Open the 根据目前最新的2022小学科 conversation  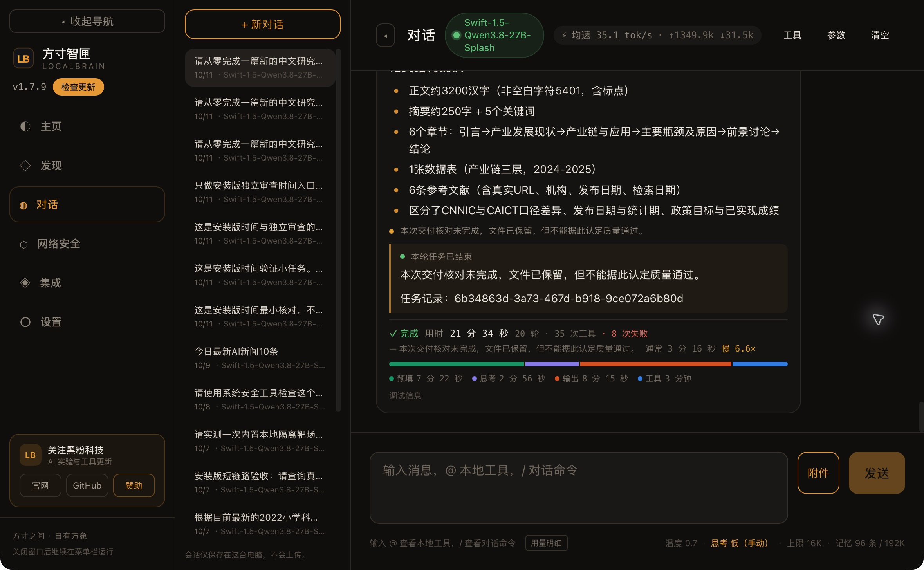click(x=260, y=524)
